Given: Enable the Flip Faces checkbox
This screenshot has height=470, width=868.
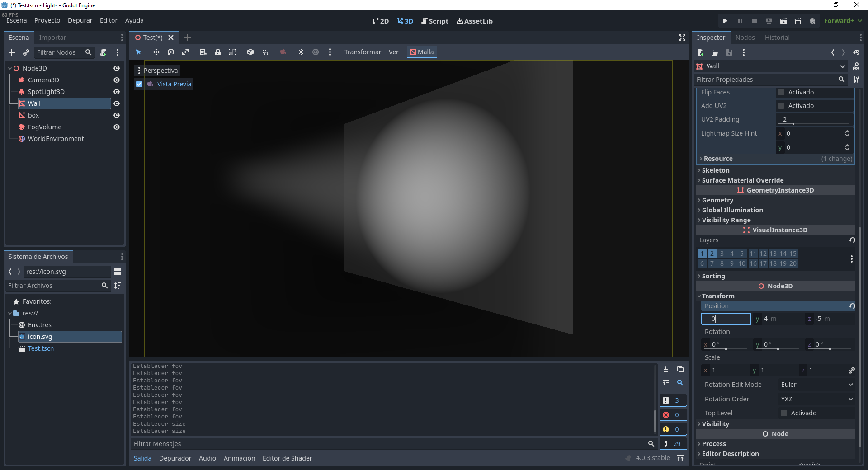Looking at the screenshot, I should (781, 92).
